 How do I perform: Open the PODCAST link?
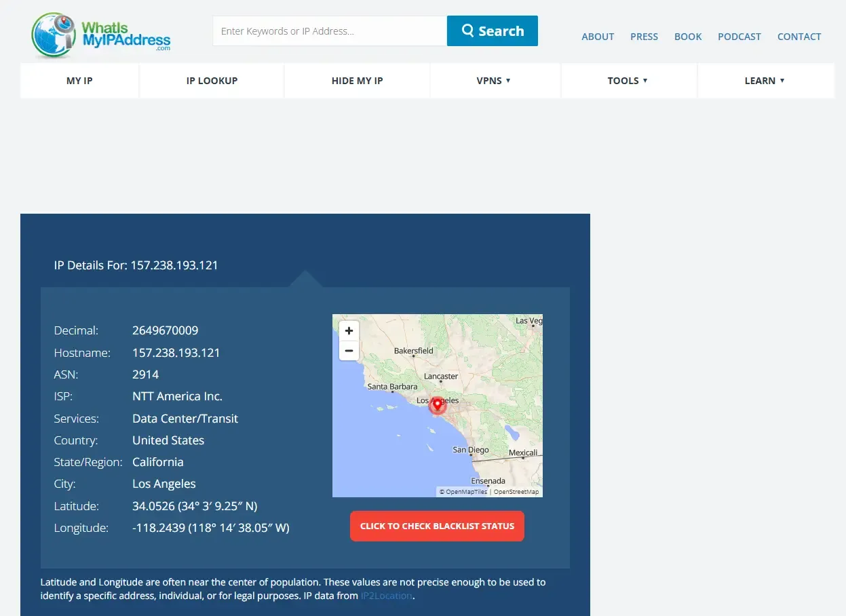(739, 37)
